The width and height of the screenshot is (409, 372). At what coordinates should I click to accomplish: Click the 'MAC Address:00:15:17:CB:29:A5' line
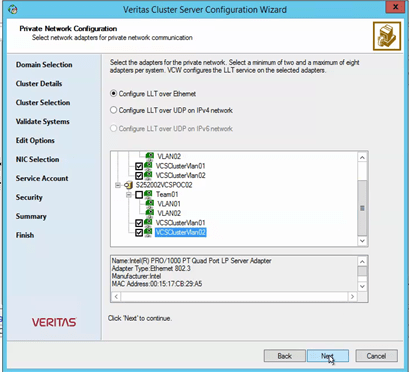[157, 284]
